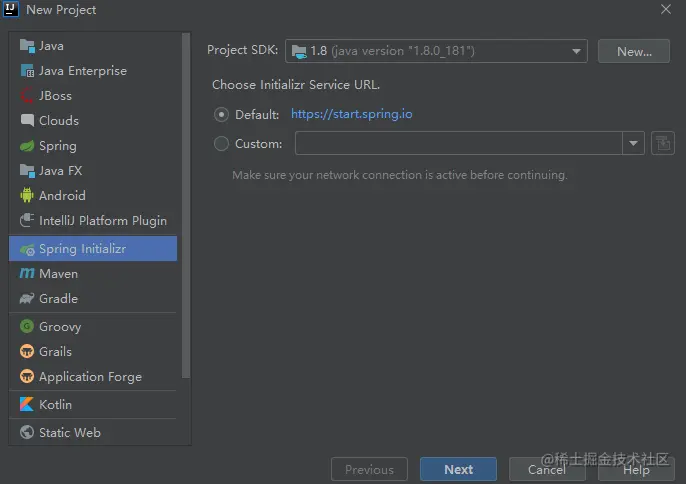686x484 pixels.
Task: Click the Previous button
Action: [369, 469]
